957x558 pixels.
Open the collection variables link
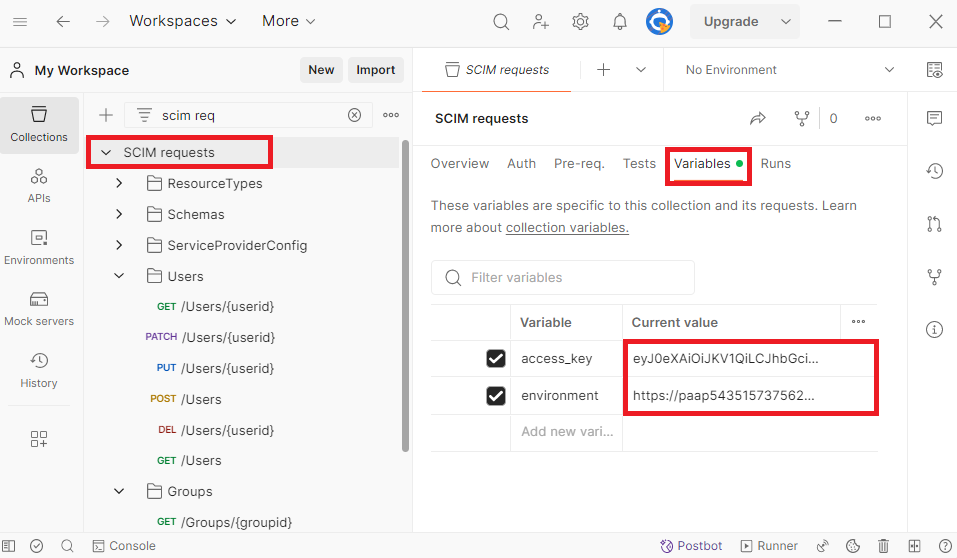tap(567, 228)
